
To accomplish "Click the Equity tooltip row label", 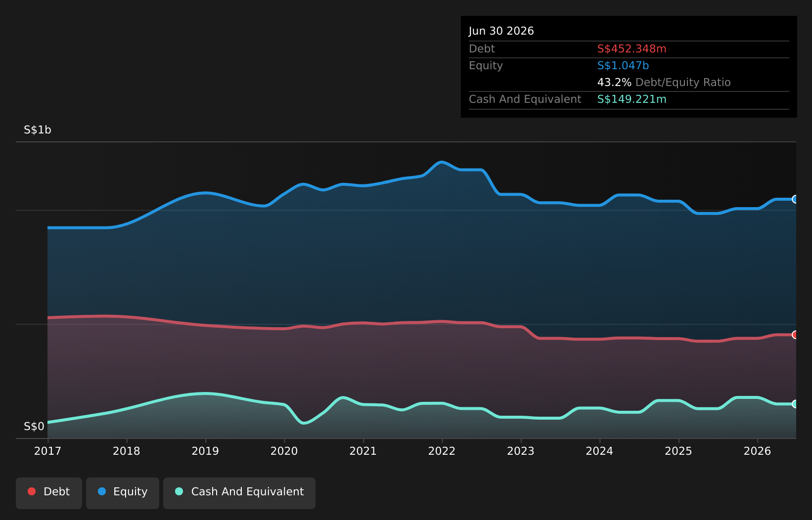I will point(486,66).
